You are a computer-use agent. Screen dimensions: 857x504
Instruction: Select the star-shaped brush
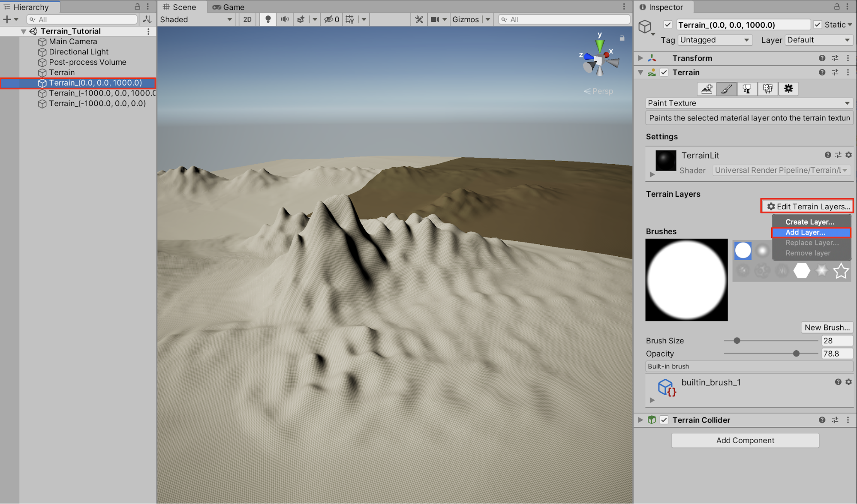tap(841, 271)
